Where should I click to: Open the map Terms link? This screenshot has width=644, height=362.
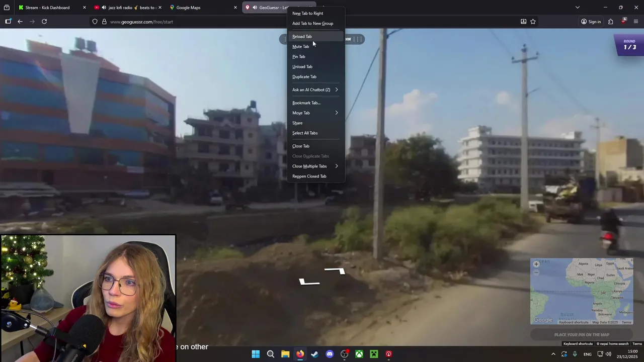pos(626,322)
